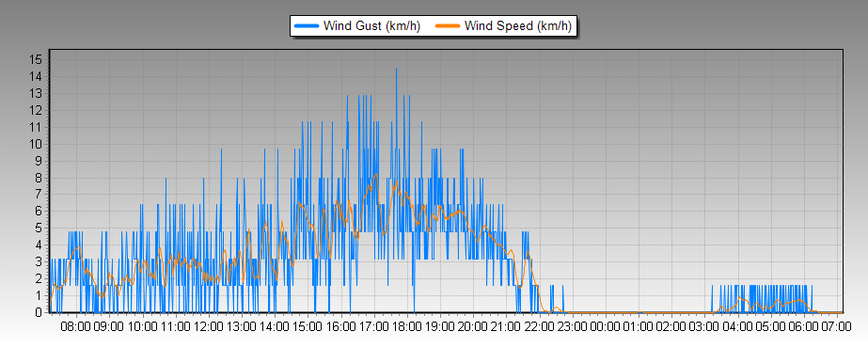Image resolution: width=868 pixels, height=347 pixels.
Task: Click the 02:00 time axis label
Action: (x=671, y=326)
